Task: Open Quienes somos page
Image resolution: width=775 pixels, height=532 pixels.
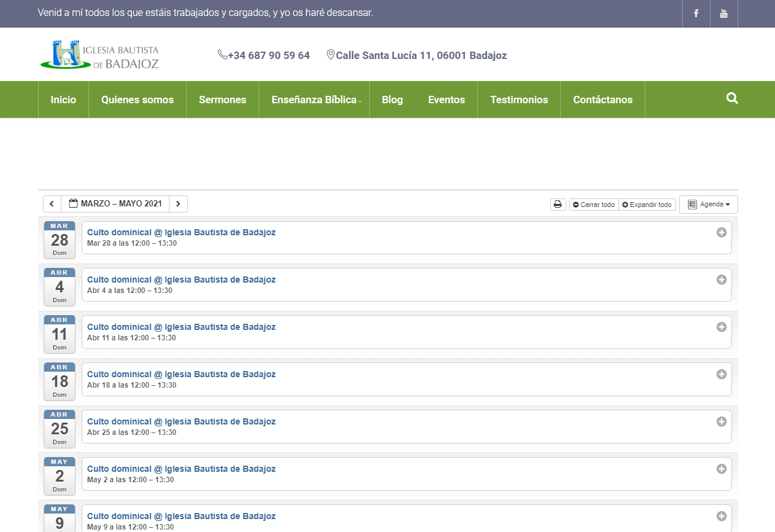Action: [x=138, y=100]
